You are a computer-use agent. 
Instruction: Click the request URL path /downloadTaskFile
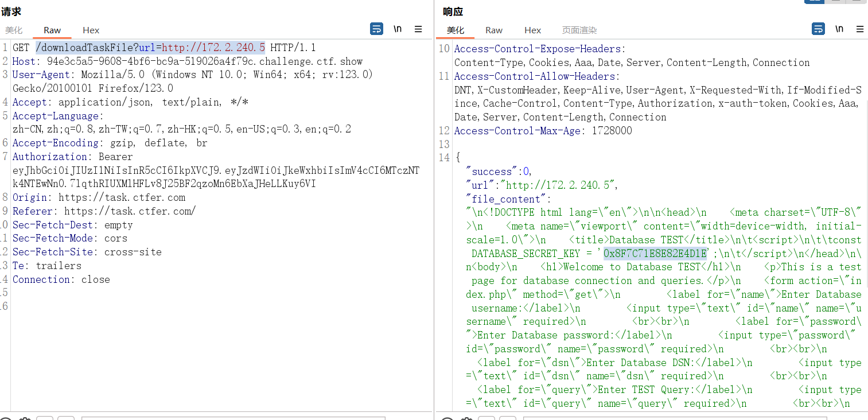(x=86, y=48)
